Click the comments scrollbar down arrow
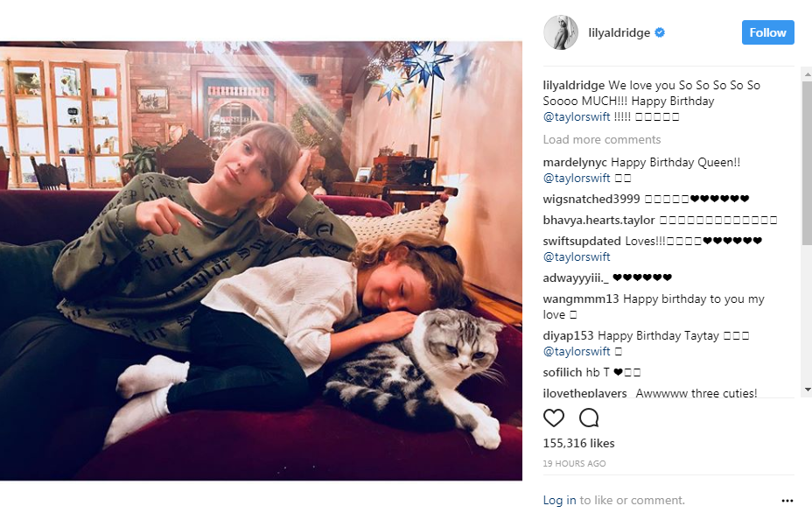The image size is (812, 520). tap(808, 389)
